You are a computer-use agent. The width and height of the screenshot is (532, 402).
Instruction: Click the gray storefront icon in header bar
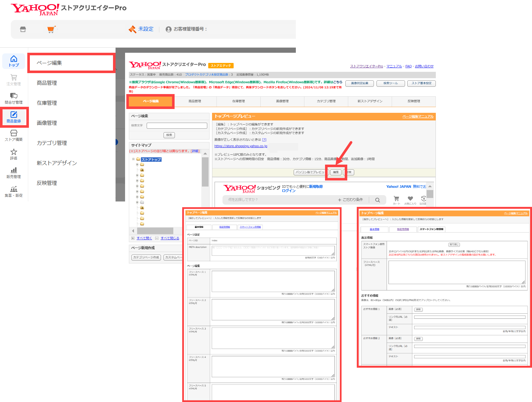point(23,29)
